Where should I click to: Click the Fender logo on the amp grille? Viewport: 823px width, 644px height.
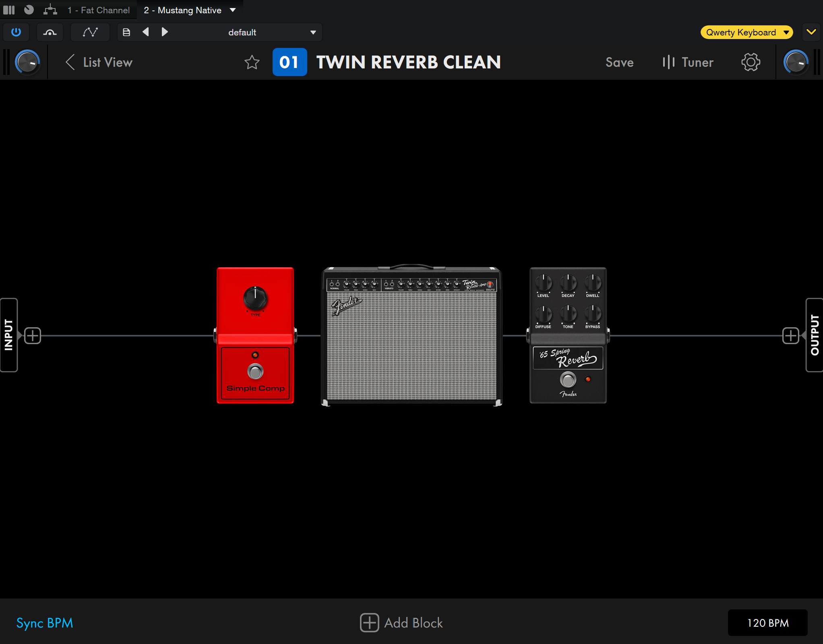[x=346, y=306]
